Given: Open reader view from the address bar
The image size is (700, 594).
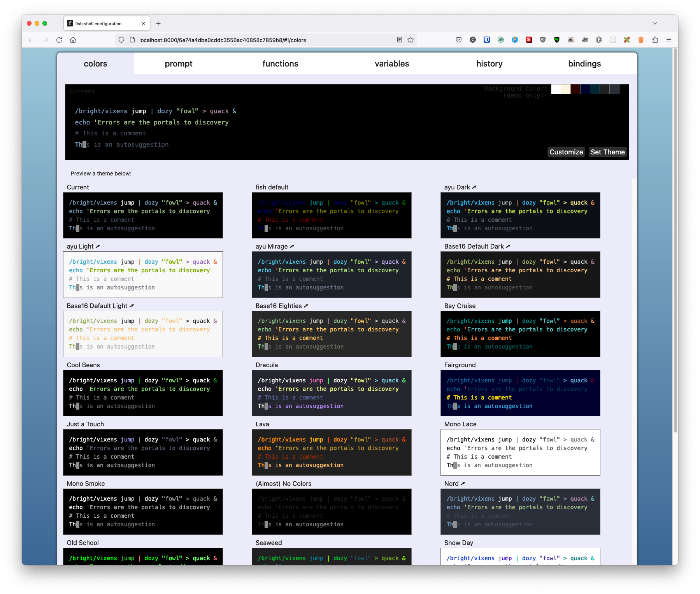Looking at the screenshot, I should click(x=399, y=40).
